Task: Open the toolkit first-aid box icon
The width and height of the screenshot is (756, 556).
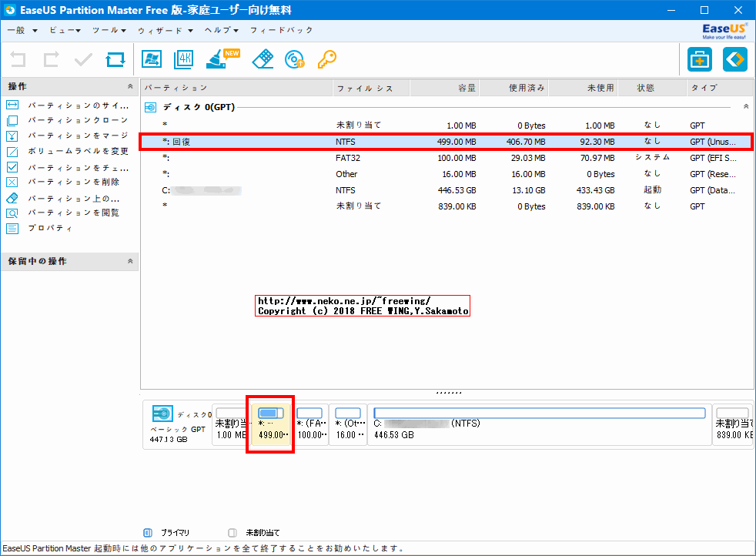Action: (697, 59)
